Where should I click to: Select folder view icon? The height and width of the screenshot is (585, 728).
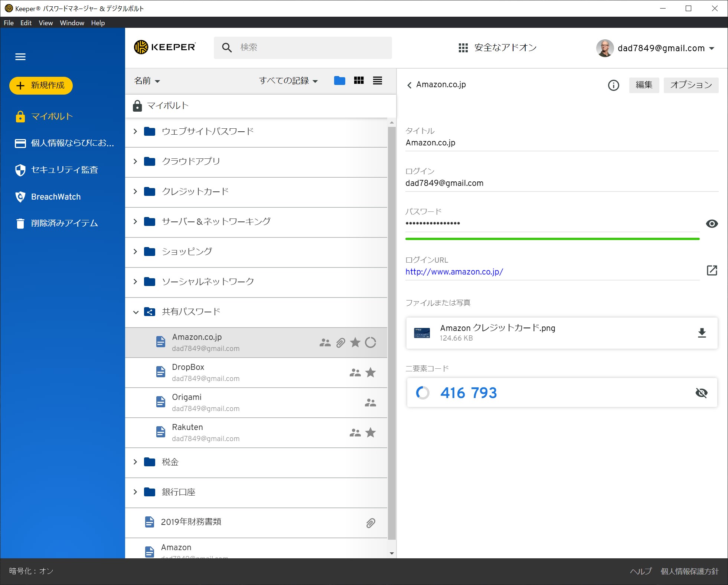(339, 80)
